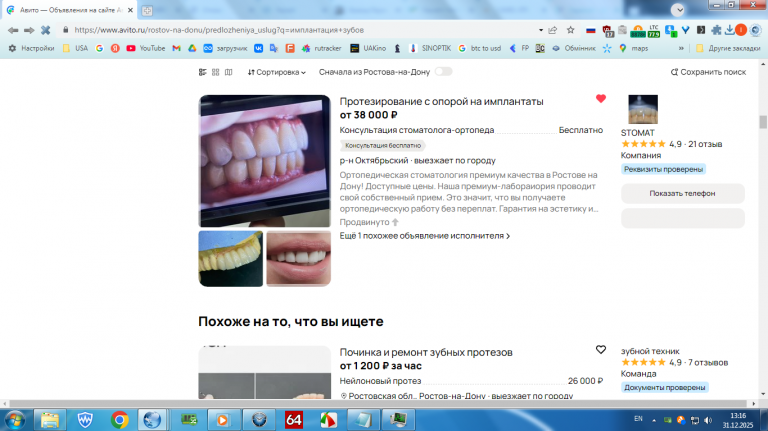This screenshot has height=431, width=768.
Task: Click the browser forward arrow
Action: tap(29, 30)
